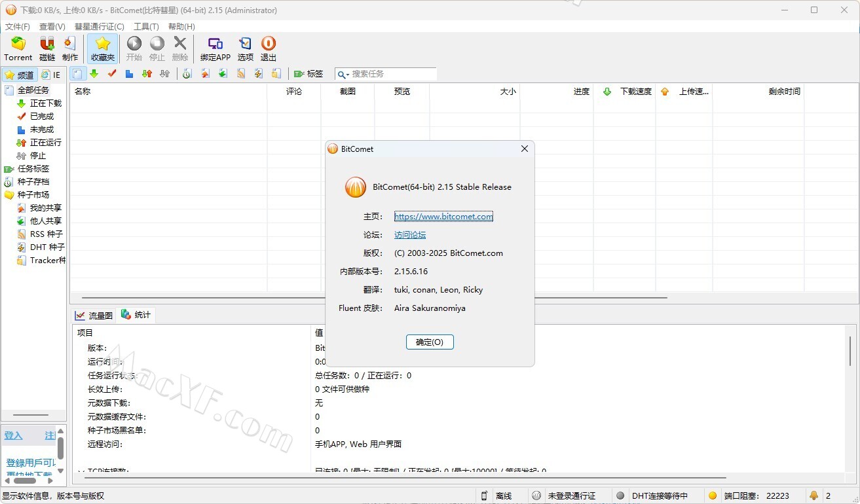Select 停止 in the sidebar tree

click(x=38, y=156)
